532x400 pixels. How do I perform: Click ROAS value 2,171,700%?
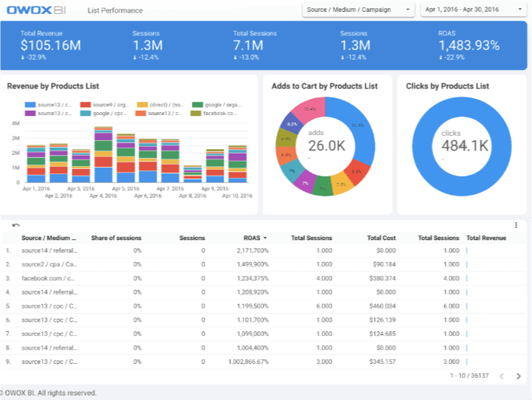(x=253, y=250)
